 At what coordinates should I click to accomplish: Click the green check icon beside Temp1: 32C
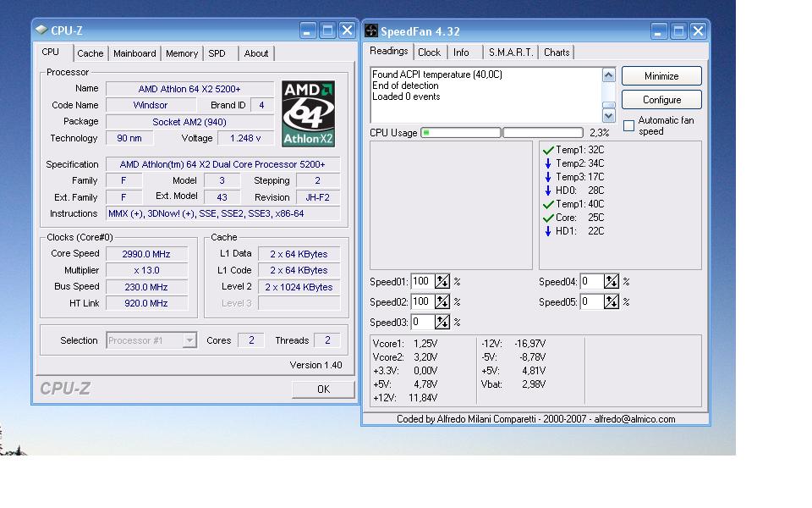click(x=548, y=151)
